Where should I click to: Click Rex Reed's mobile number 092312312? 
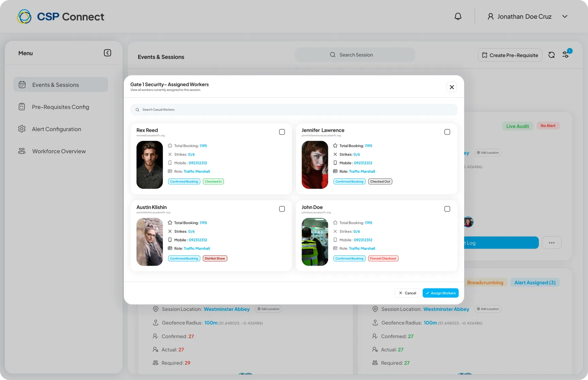(x=198, y=163)
